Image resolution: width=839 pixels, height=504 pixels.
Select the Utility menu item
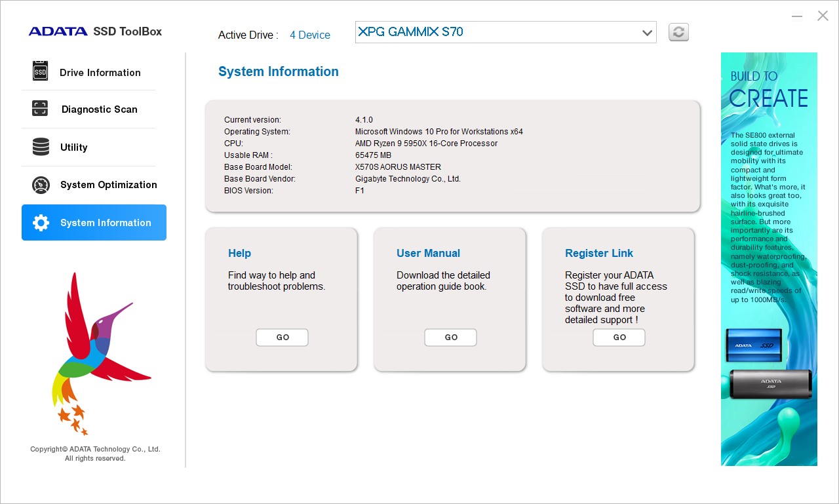click(x=74, y=147)
